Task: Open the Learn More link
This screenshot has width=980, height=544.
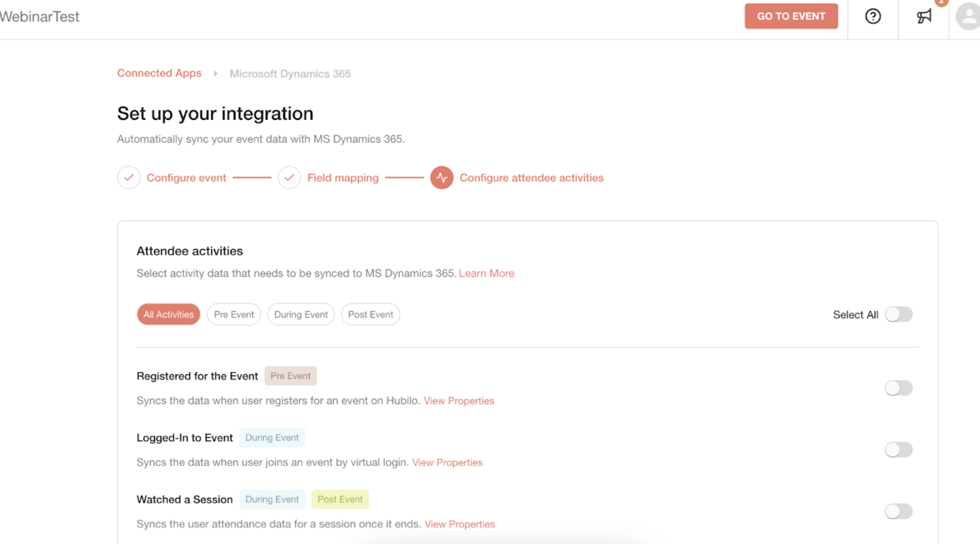Action: 486,273
